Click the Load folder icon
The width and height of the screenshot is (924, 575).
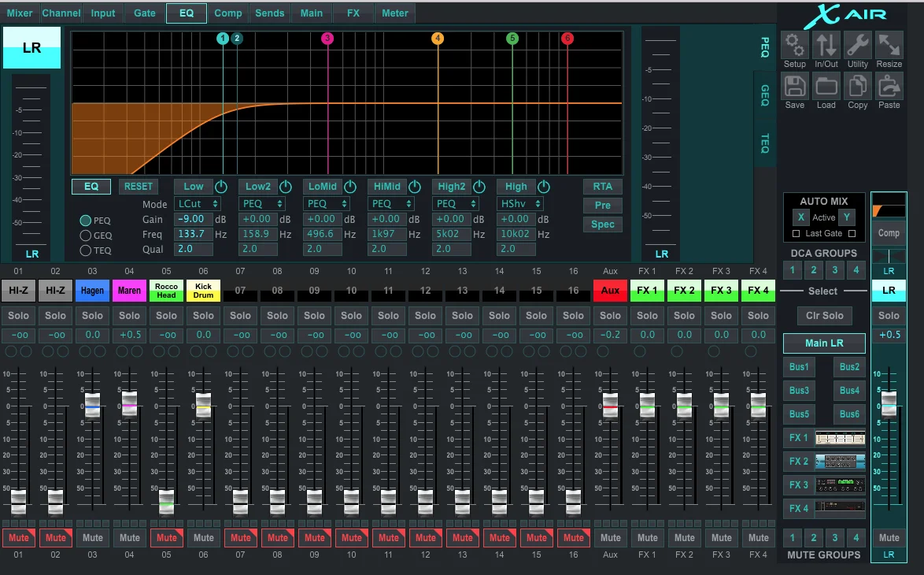[x=826, y=86]
